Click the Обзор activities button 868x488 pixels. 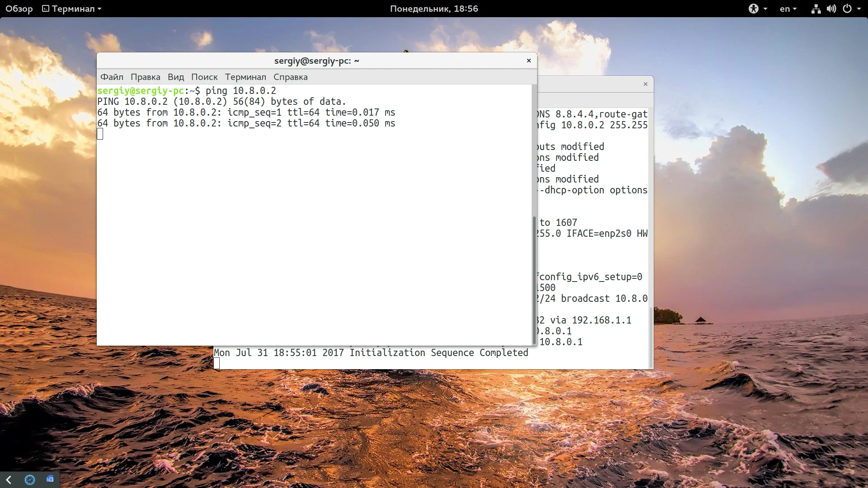click(19, 9)
